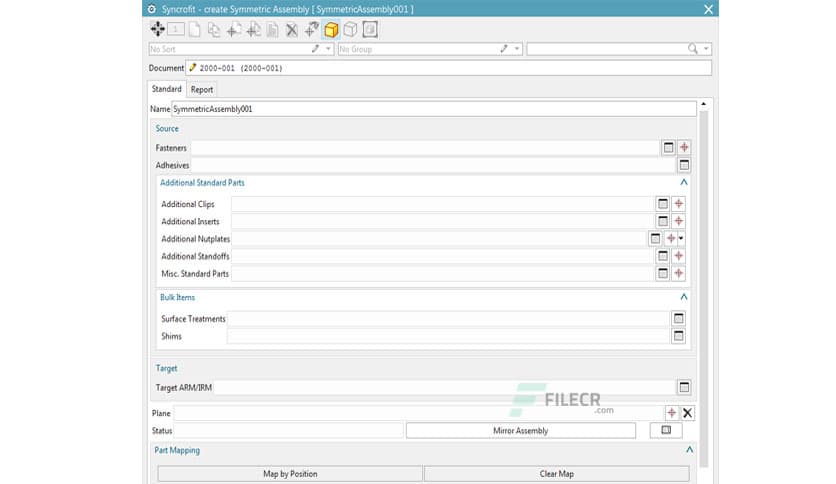
Task: Collapse the Additional Standard Parts section
Action: point(684,182)
